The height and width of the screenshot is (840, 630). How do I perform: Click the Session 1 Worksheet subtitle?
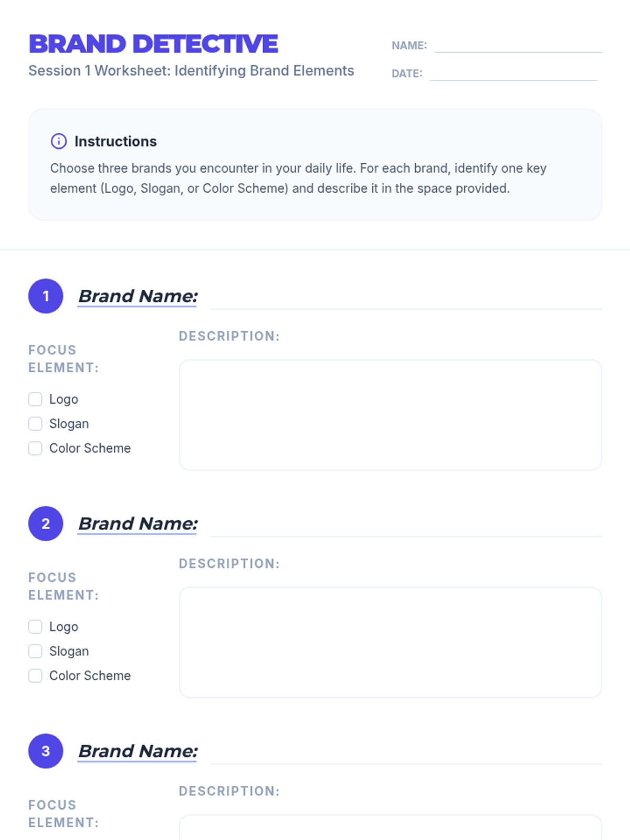[x=191, y=71]
